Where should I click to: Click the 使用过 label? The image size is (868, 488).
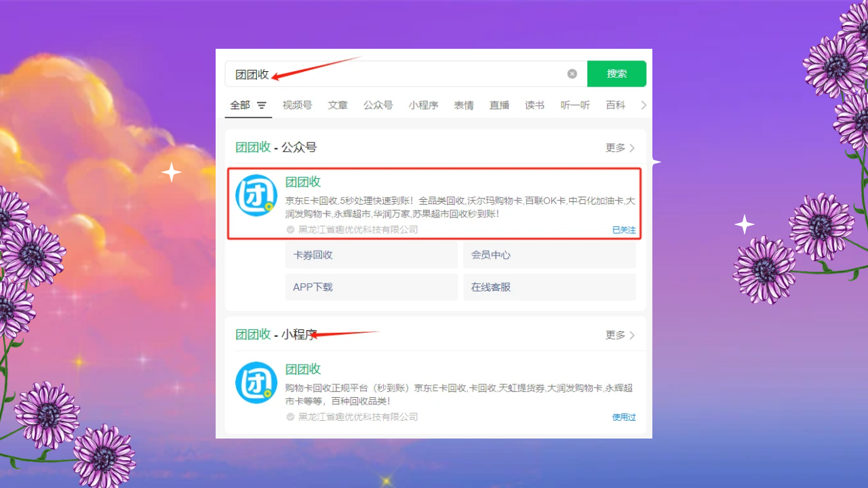click(x=624, y=417)
